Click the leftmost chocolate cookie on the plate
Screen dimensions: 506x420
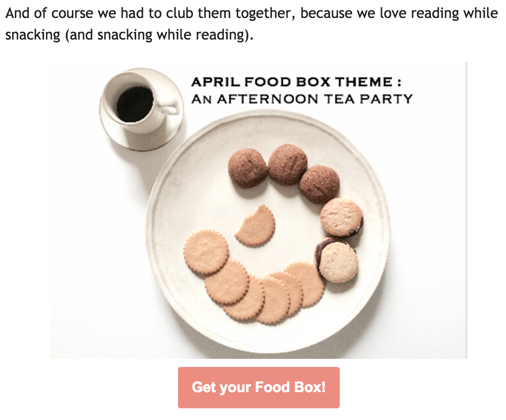point(248,168)
